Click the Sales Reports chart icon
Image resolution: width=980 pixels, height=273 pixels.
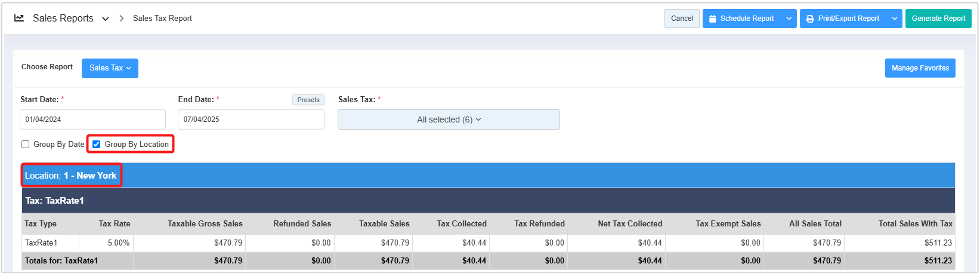19,18
